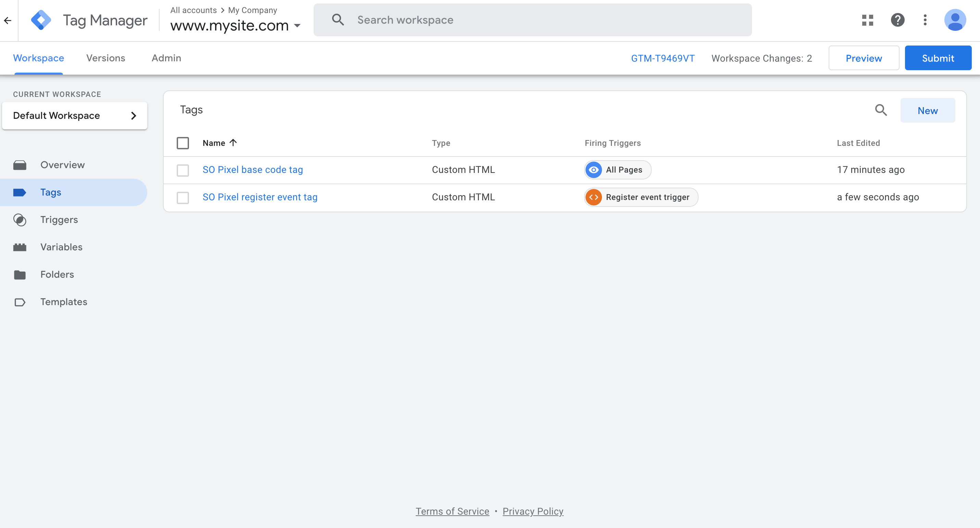980x528 pixels.
Task: Click the Submit button
Action: tap(938, 58)
